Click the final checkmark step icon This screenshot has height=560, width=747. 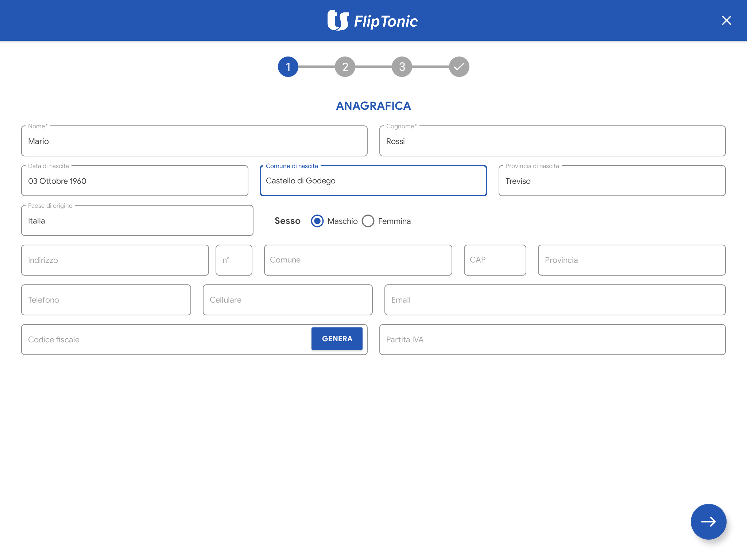click(459, 67)
